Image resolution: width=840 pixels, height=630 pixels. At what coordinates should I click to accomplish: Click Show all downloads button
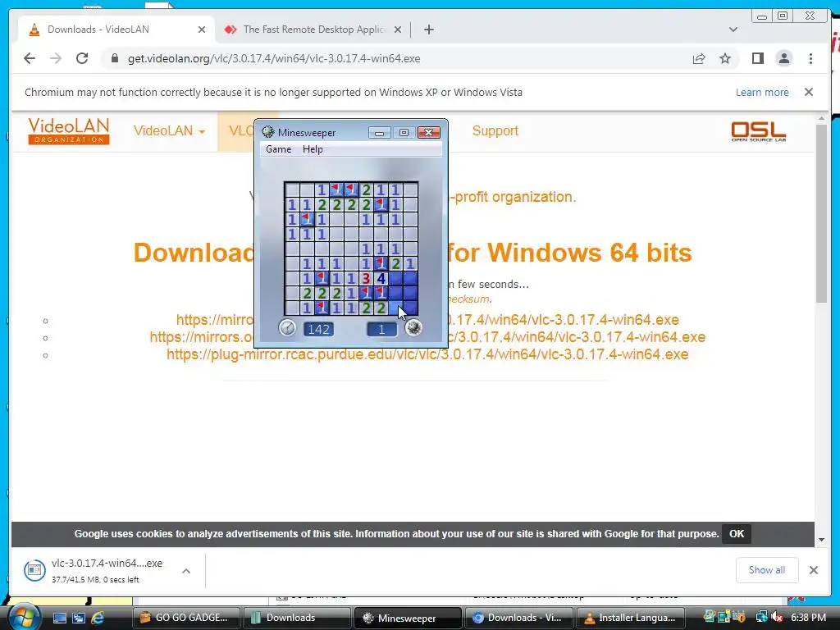[767, 570]
